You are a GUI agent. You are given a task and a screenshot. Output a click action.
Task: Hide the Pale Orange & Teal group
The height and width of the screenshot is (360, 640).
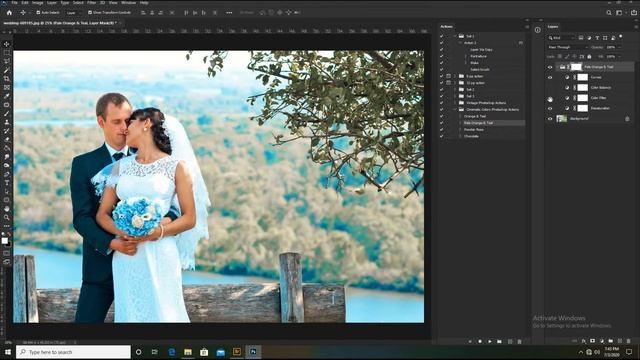(x=550, y=67)
